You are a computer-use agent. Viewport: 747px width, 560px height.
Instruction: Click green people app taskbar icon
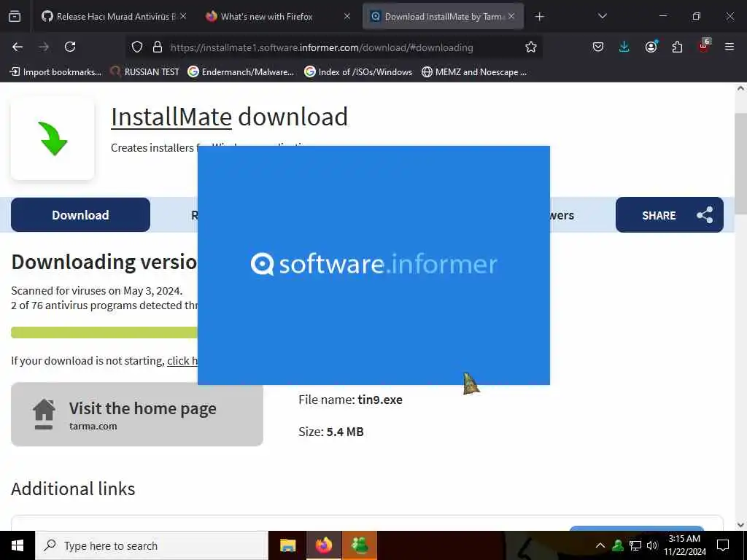coord(360,545)
